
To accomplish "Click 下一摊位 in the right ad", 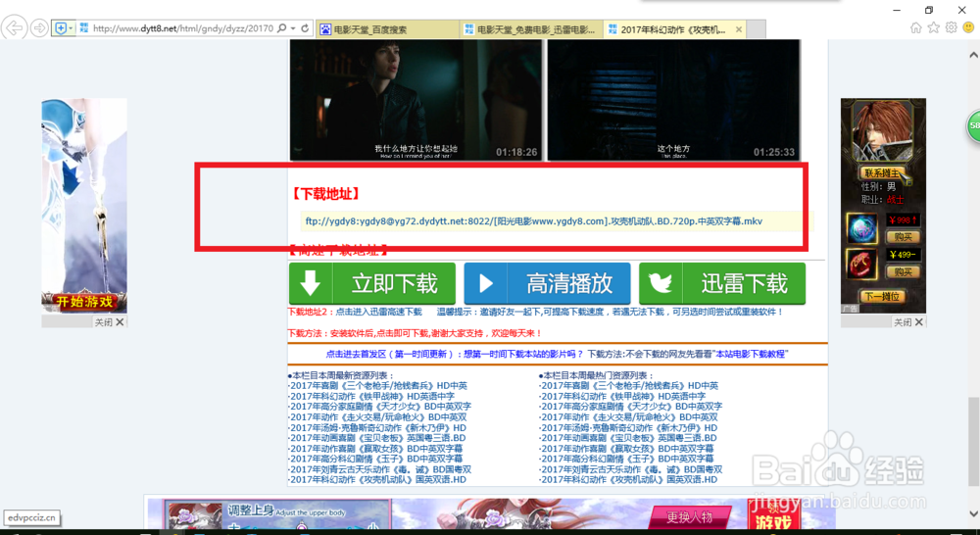I will pos(883,296).
